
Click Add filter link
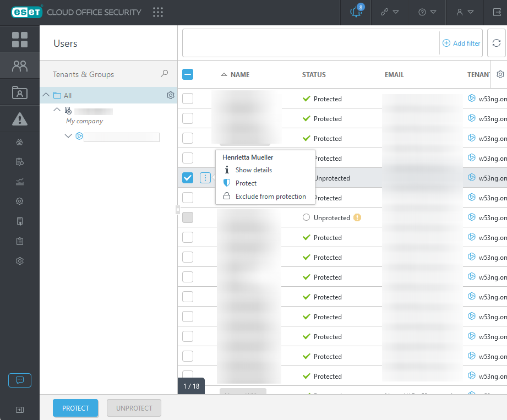click(461, 43)
